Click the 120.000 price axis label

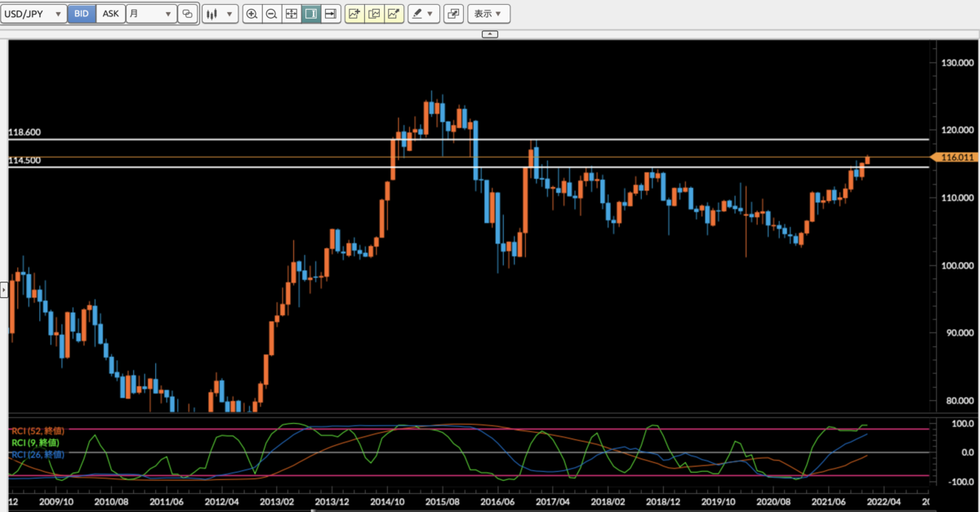[957, 130]
